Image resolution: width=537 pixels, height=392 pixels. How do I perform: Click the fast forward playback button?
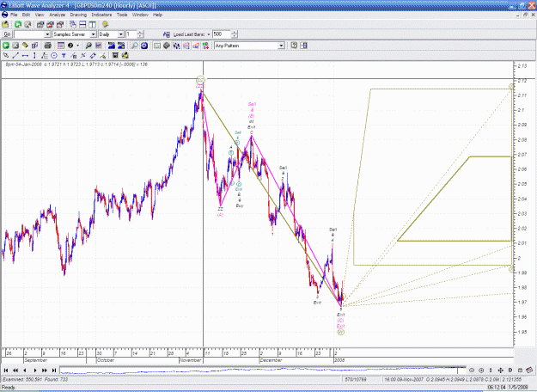coord(44,370)
